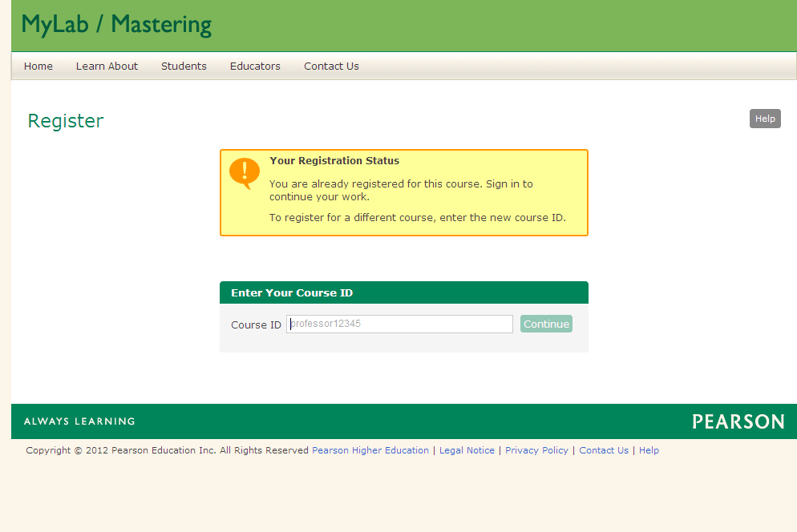Focus the Course ID input field

coord(399,324)
